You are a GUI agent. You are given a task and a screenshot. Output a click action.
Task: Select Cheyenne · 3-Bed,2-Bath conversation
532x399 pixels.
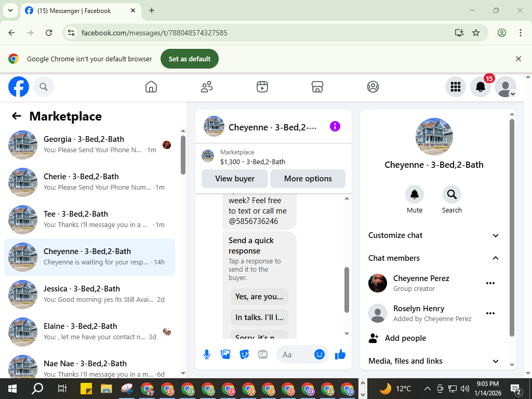pos(89,257)
